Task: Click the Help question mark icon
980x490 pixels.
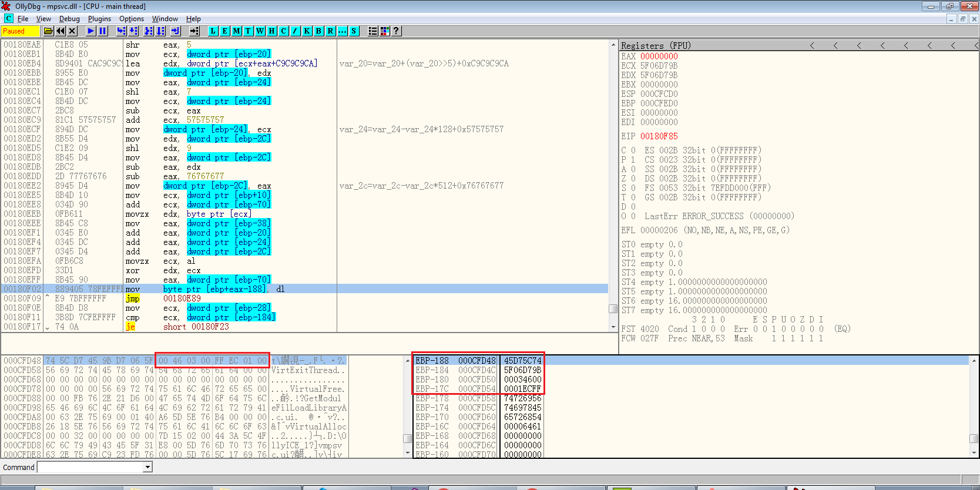Action: pos(397,31)
